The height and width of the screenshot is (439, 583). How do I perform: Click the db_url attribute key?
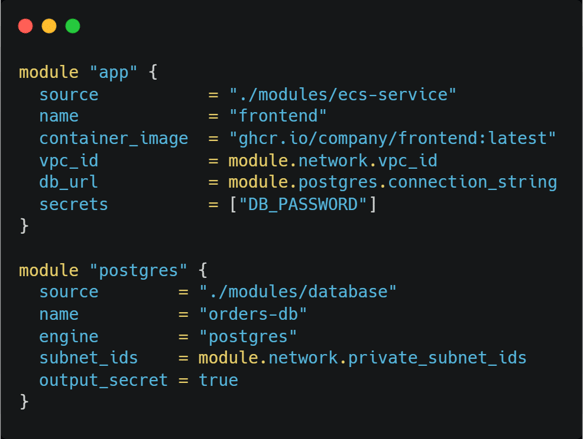click(x=68, y=183)
